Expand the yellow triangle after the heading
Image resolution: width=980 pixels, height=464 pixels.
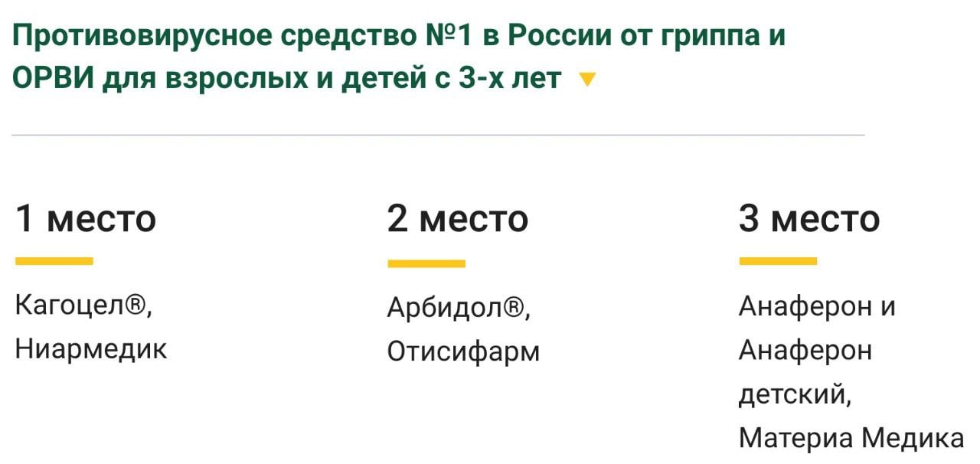tap(587, 80)
